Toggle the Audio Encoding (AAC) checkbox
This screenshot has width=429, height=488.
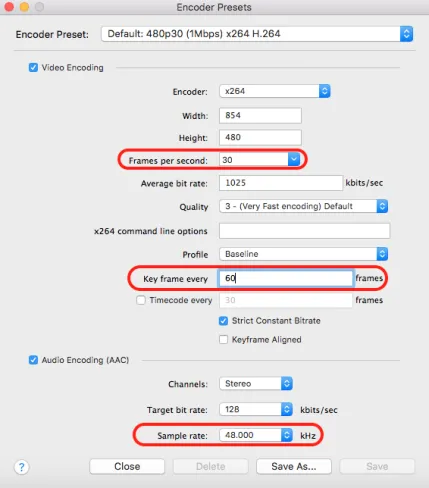point(33,360)
